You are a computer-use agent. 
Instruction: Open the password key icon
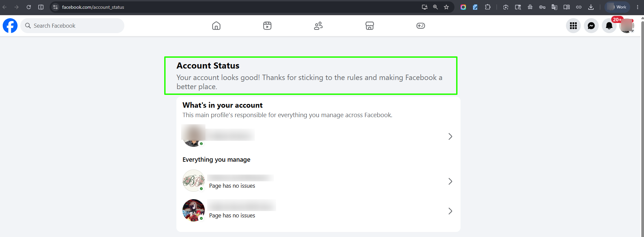[542, 7]
